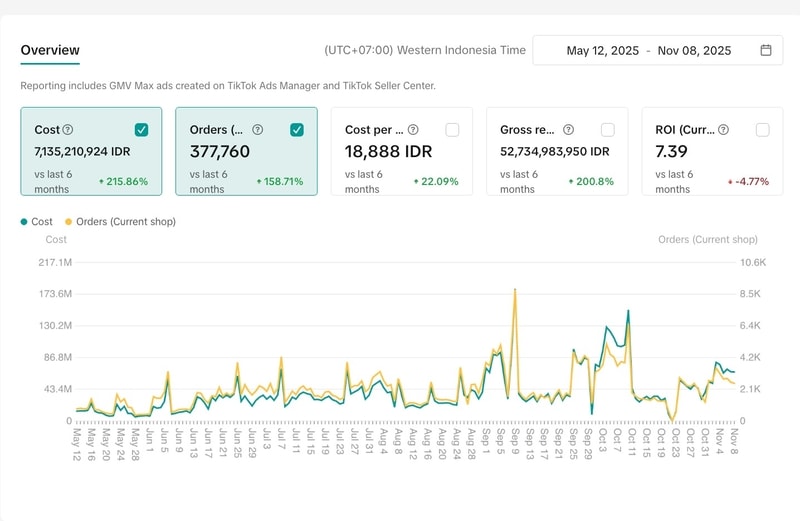
Task: Click the help icon next to Orders
Action: tap(257, 130)
